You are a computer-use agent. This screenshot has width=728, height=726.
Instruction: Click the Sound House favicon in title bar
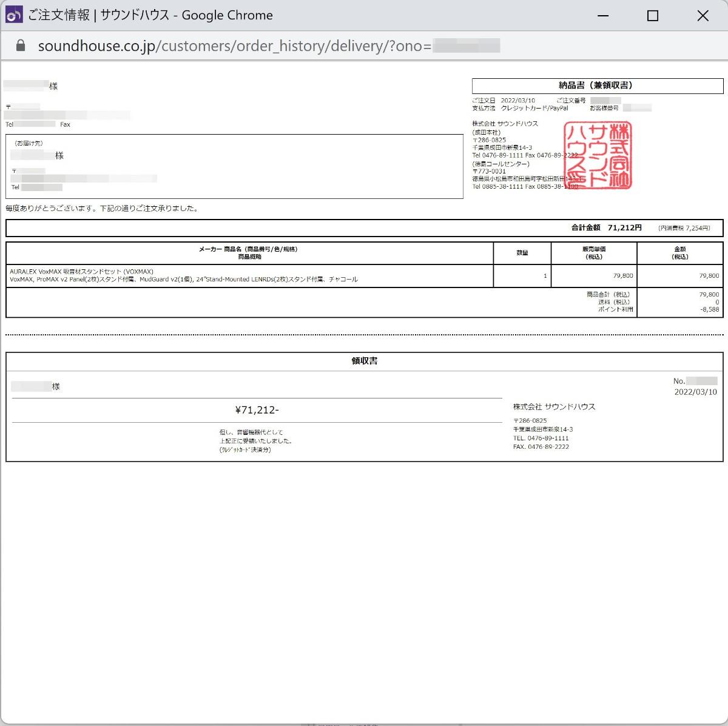click(x=14, y=15)
